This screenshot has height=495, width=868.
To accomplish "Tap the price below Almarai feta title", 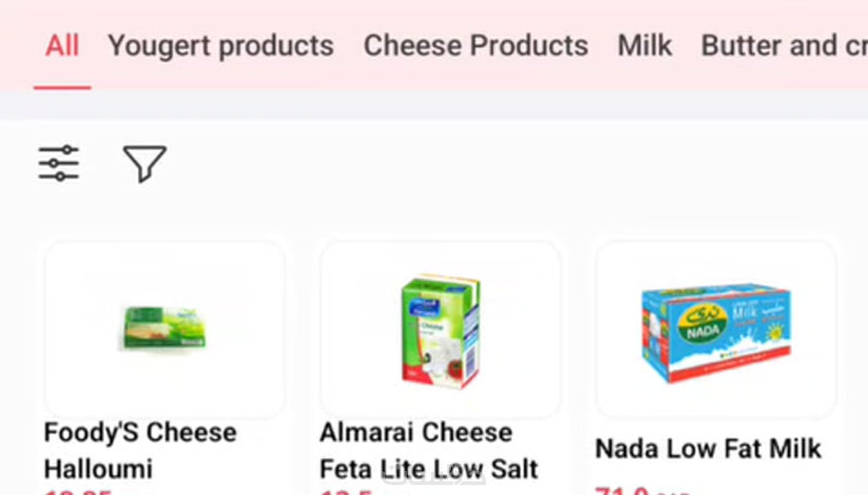I will click(x=346, y=492).
